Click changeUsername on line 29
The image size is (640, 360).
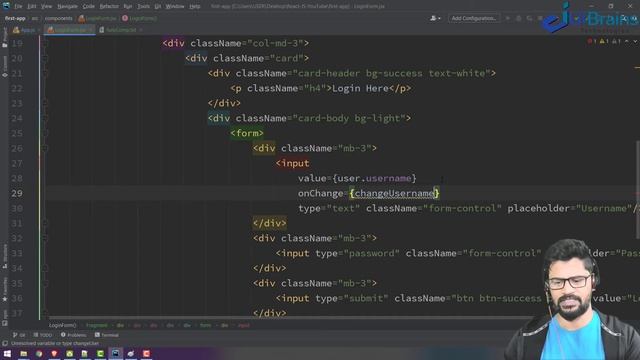click(x=394, y=193)
